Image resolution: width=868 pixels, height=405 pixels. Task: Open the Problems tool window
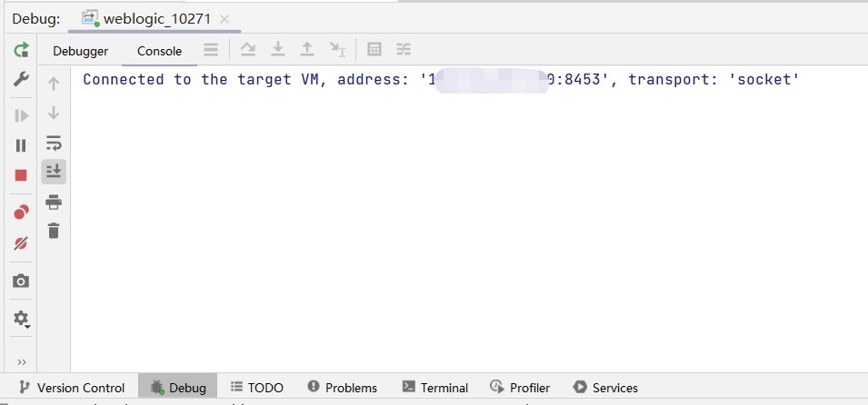pos(342,388)
